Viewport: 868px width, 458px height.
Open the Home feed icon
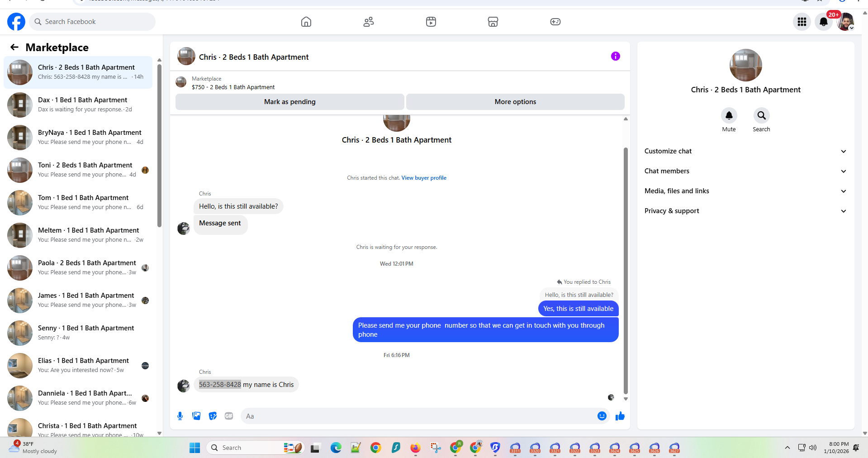click(306, 22)
